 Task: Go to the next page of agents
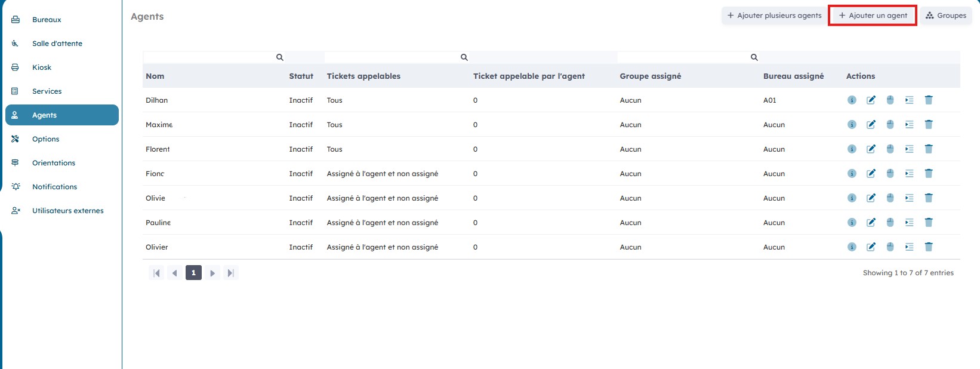[212, 273]
